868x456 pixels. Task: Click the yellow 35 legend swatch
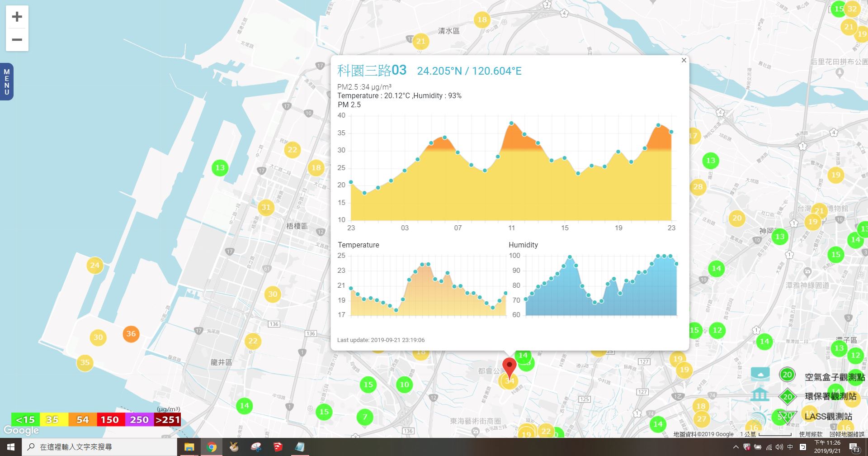pyautogui.click(x=54, y=420)
